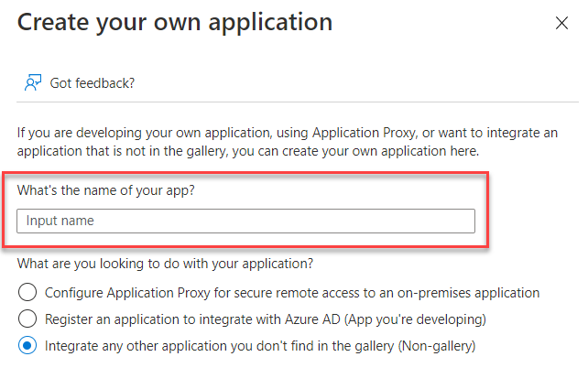588x389 pixels.
Task: Click the Create your own application heading
Action: pos(174,23)
